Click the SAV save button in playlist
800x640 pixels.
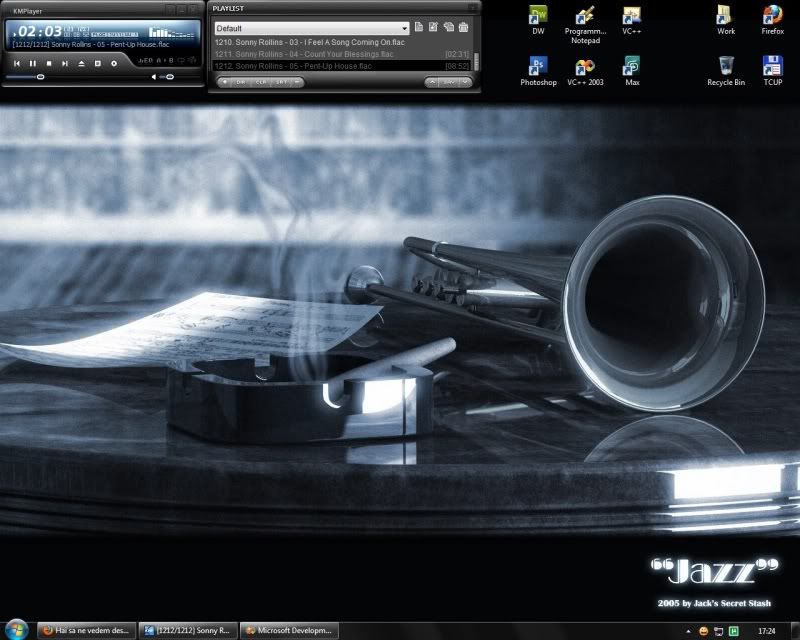(449, 82)
